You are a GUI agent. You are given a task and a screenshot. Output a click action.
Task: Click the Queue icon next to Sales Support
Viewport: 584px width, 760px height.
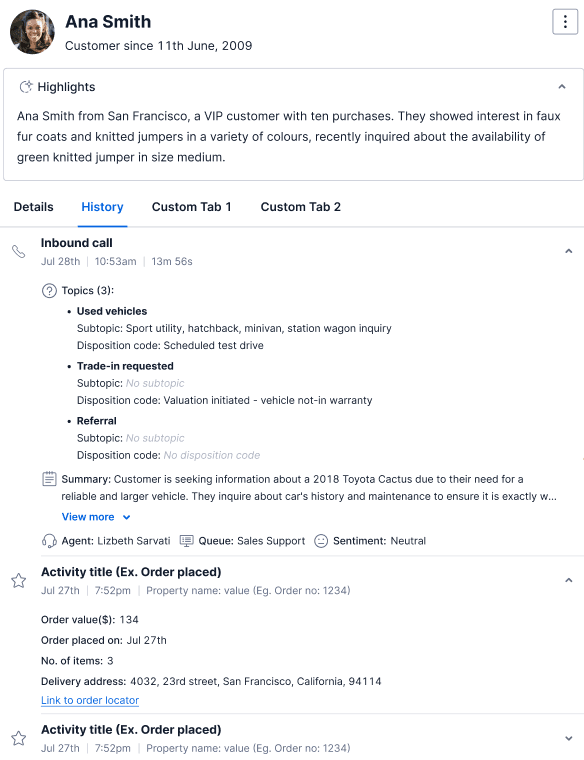(x=187, y=541)
